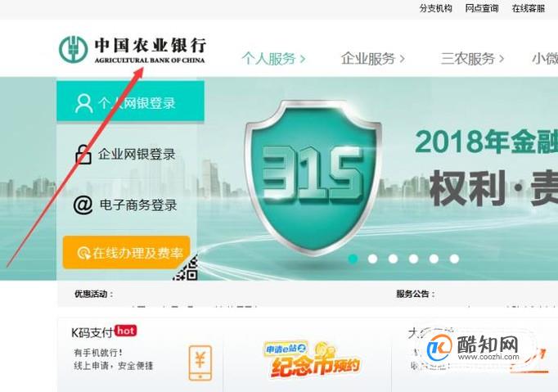This screenshot has width=558, height=392.
Task: Open 网点查询 in the top bar
Action: (x=481, y=8)
